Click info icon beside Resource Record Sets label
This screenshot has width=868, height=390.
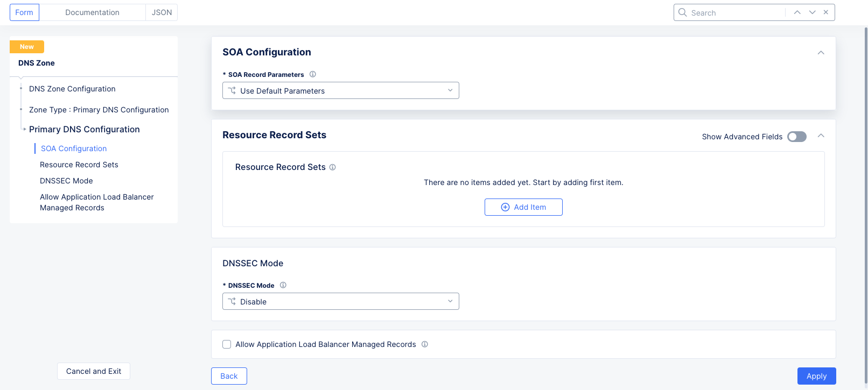[x=333, y=167]
